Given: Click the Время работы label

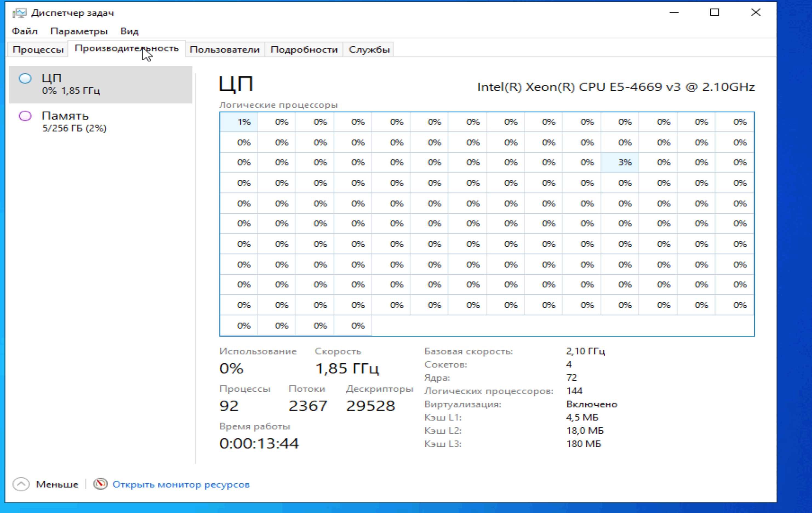Looking at the screenshot, I should pyautogui.click(x=255, y=426).
